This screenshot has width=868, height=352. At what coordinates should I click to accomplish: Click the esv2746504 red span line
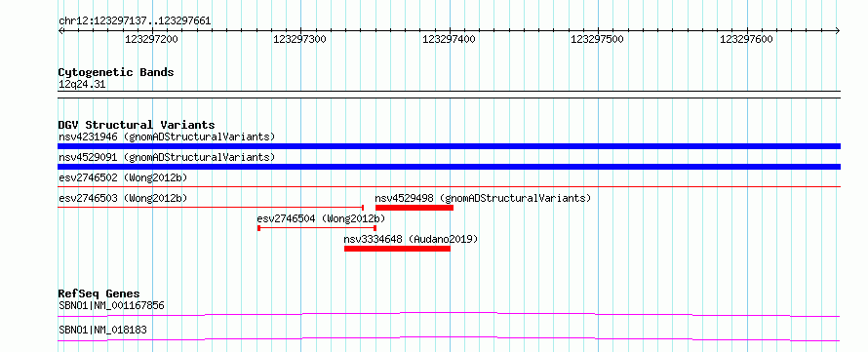tap(317, 228)
